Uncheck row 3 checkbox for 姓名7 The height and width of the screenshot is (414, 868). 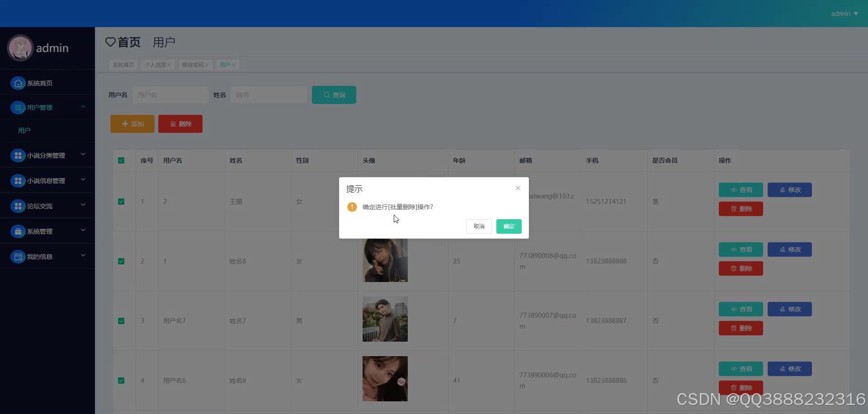point(121,321)
